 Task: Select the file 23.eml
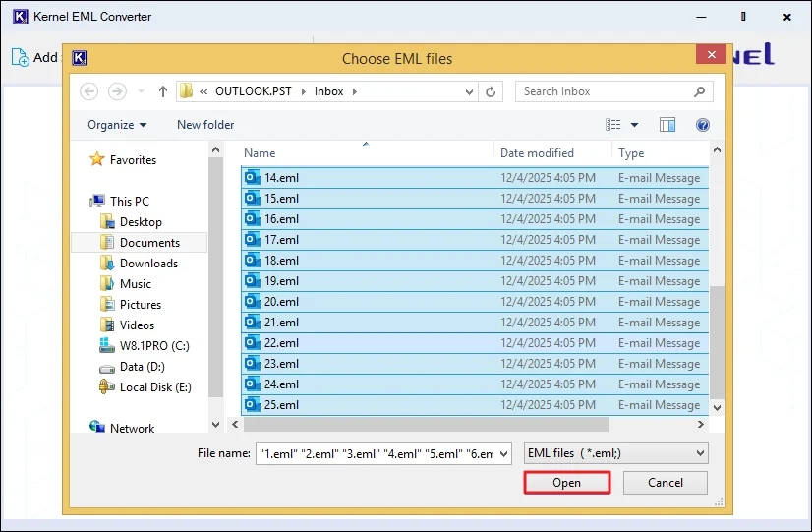coord(475,364)
